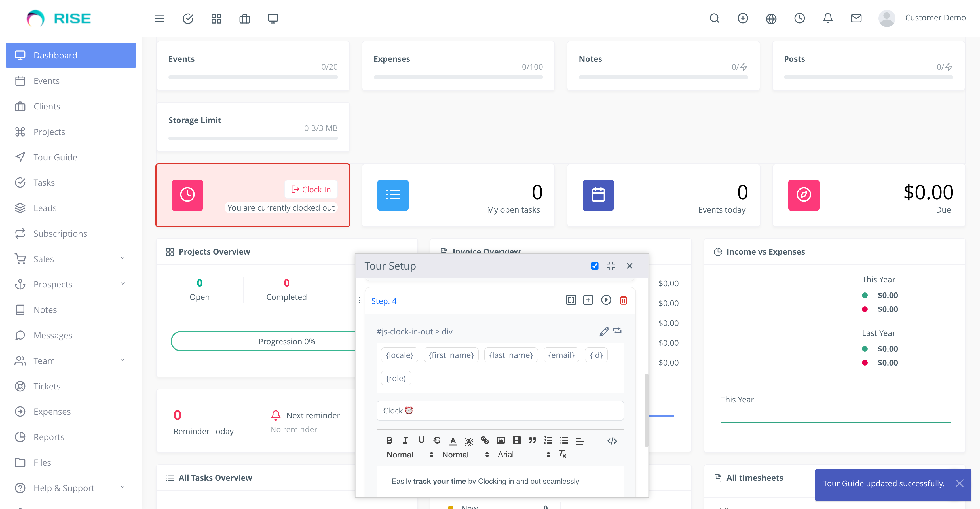The image size is (980, 509).
Task: Open the Tour Guide sidebar item
Action: (55, 157)
